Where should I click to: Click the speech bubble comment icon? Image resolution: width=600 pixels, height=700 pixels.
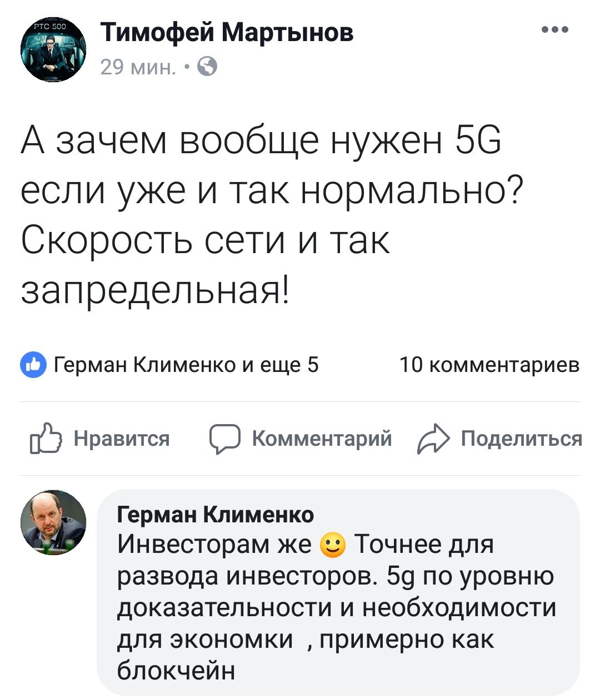(224, 439)
